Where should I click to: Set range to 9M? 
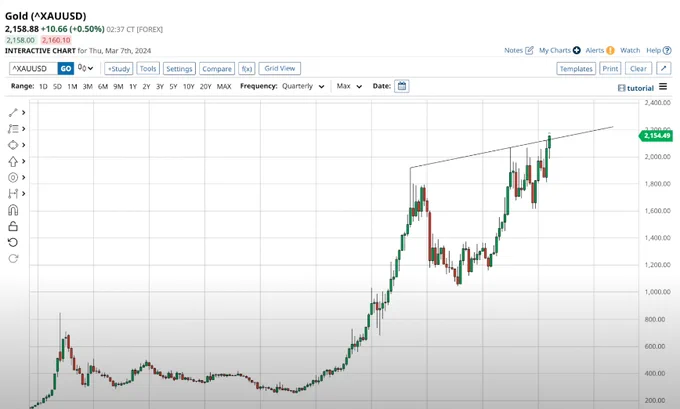pos(118,86)
